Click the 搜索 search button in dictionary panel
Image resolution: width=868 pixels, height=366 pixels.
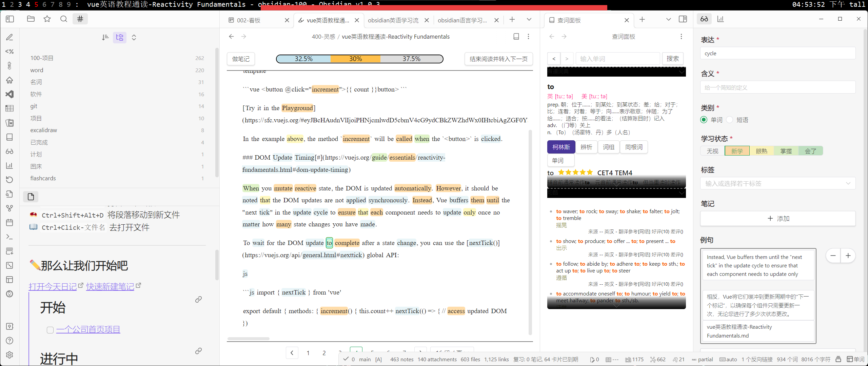(673, 58)
